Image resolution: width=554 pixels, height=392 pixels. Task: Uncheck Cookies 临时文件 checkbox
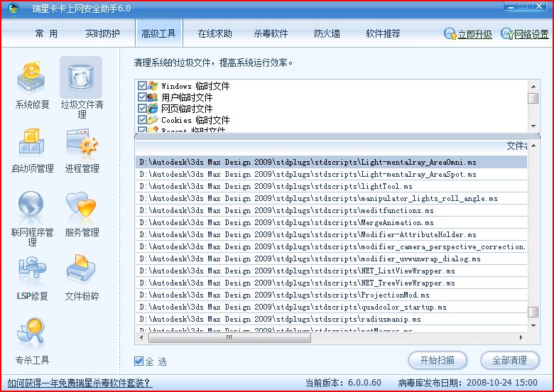(x=142, y=119)
